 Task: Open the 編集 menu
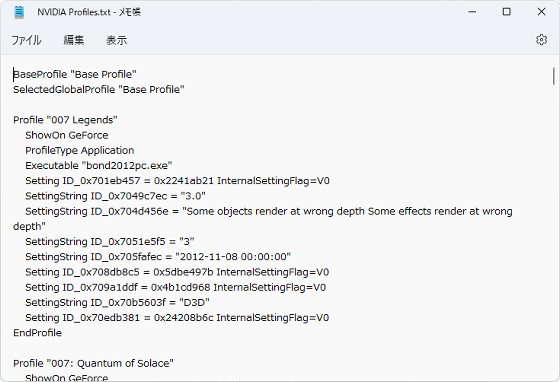pyautogui.click(x=74, y=40)
